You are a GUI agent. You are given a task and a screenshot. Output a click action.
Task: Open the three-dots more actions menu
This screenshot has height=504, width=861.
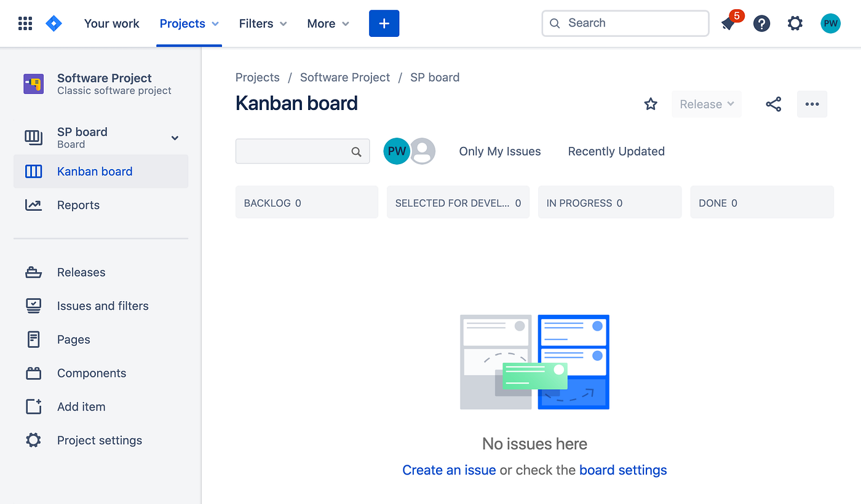click(812, 104)
